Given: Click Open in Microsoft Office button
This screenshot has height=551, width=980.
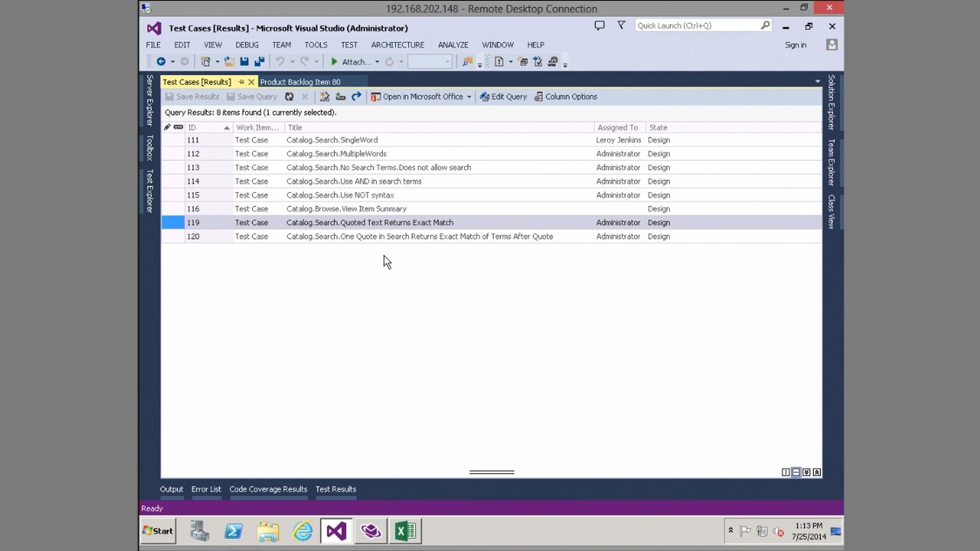Looking at the screenshot, I should (416, 96).
